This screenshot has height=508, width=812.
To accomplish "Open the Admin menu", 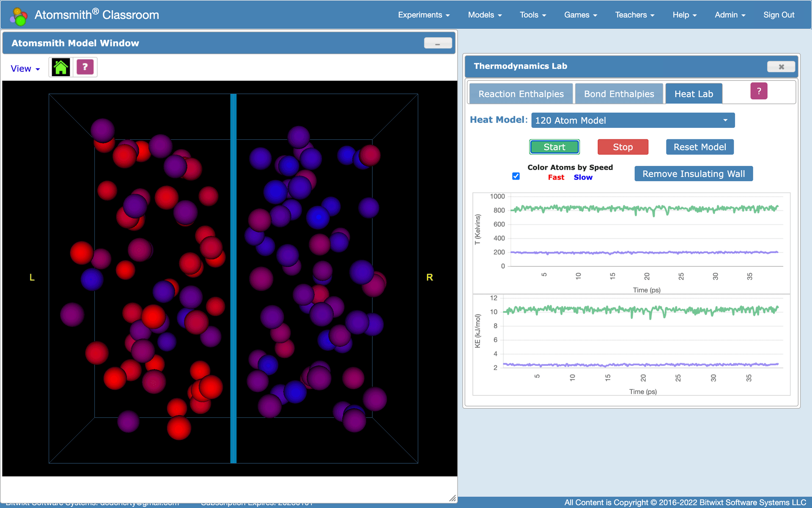I will tap(730, 15).
